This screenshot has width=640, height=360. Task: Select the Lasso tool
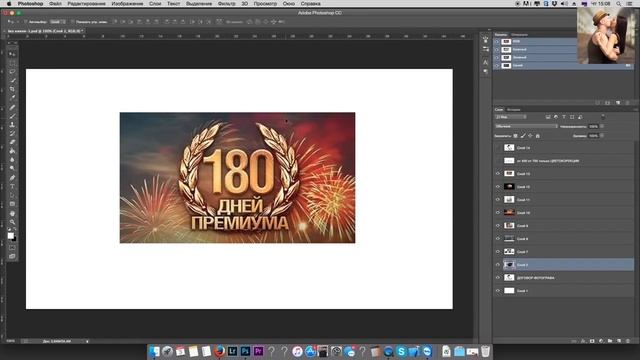pos(12,71)
